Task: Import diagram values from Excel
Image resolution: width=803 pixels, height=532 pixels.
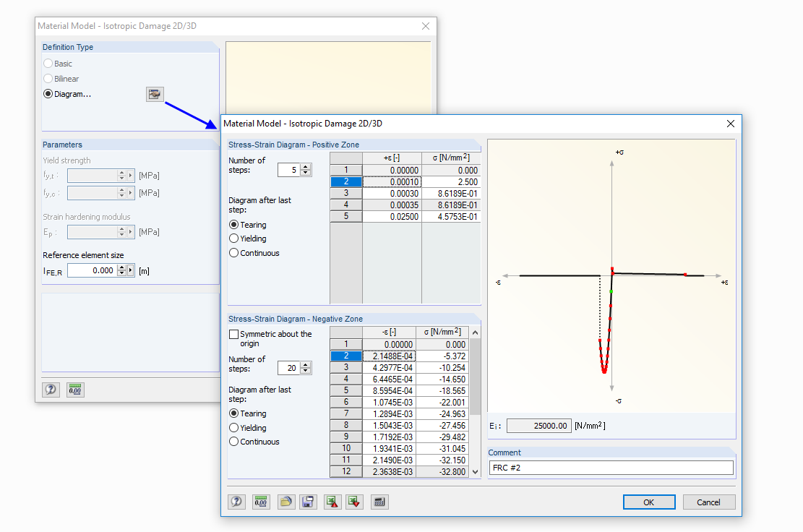Action: click(331, 502)
